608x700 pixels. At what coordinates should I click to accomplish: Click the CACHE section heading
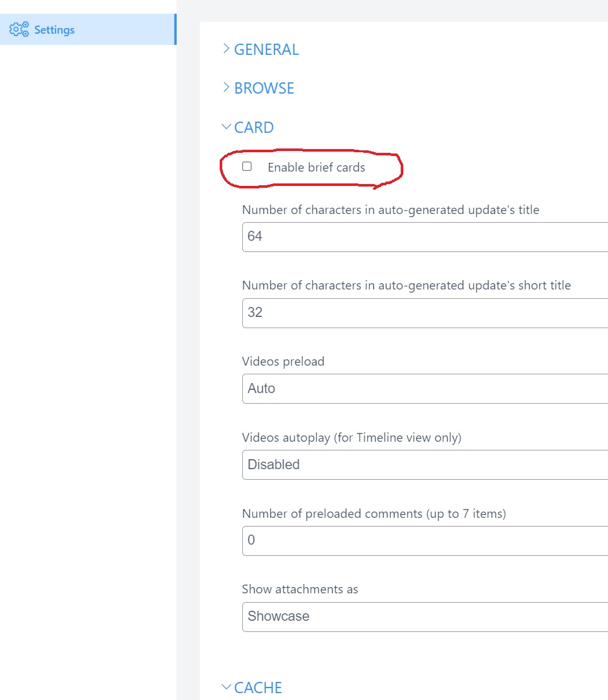pyautogui.click(x=258, y=688)
